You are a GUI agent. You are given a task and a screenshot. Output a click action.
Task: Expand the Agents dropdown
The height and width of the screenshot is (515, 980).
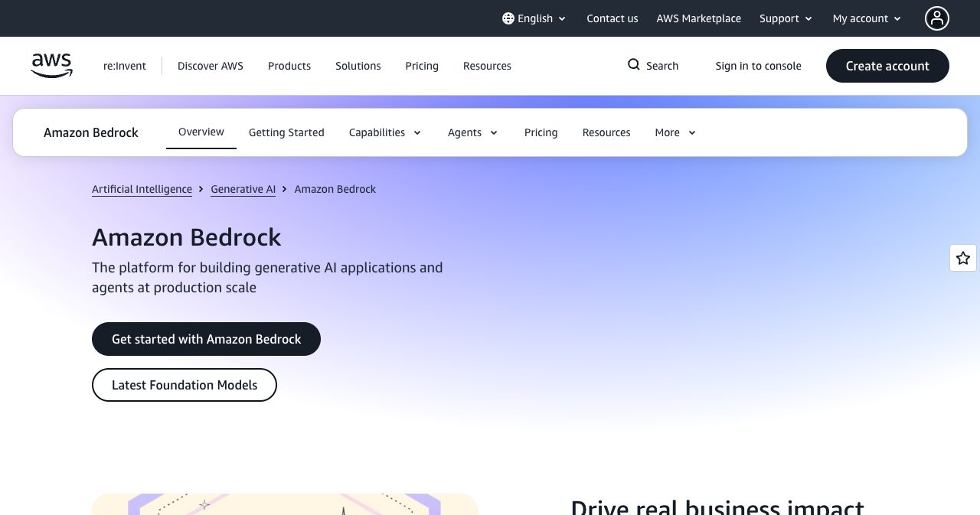(x=473, y=132)
